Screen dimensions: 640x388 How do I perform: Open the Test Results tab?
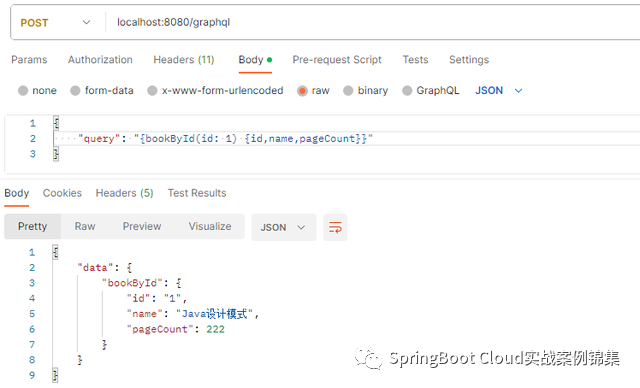197,193
